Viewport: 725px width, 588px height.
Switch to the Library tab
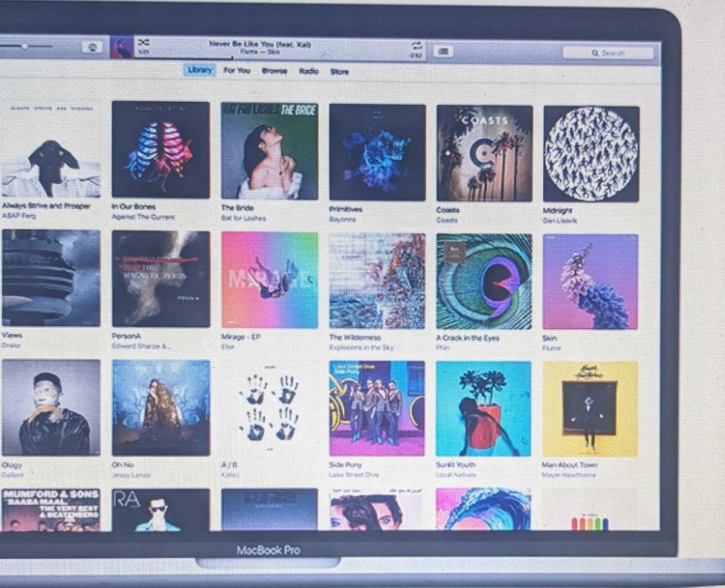point(199,70)
